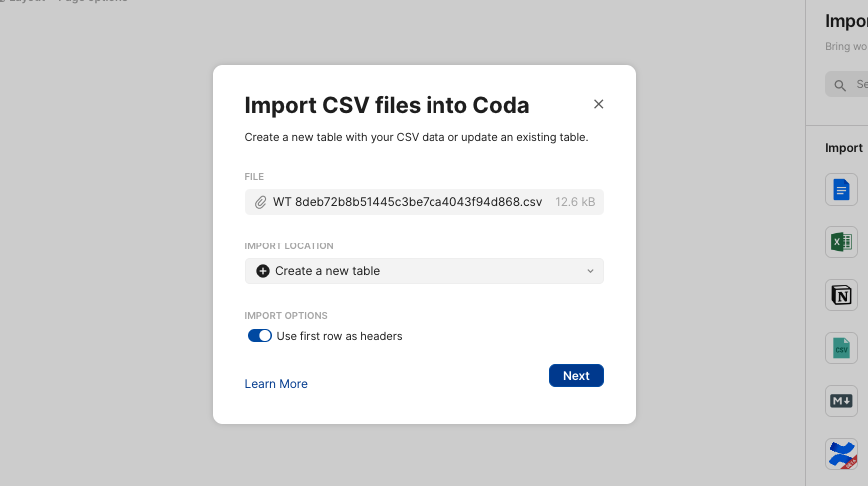This screenshot has height=486, width=868.
Task: Open the Create a new table dropdown
Action: 425,271
